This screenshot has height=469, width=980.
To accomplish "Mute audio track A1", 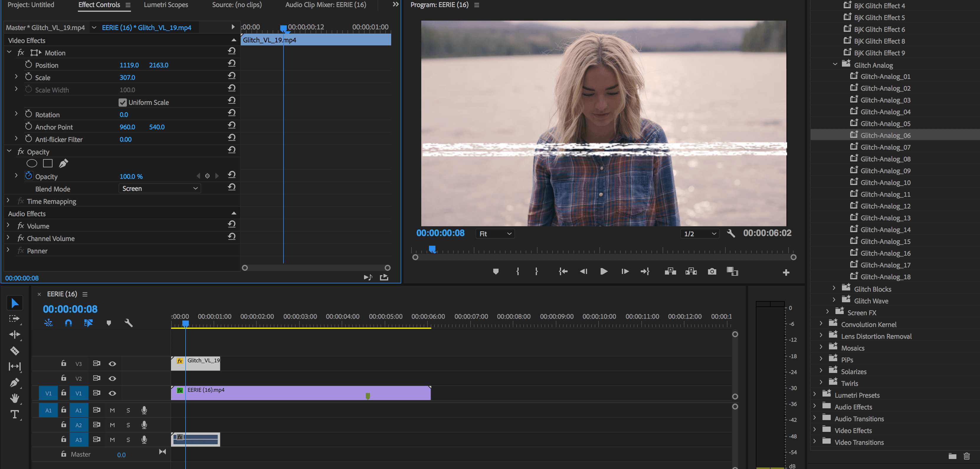I will coord(112,410).
